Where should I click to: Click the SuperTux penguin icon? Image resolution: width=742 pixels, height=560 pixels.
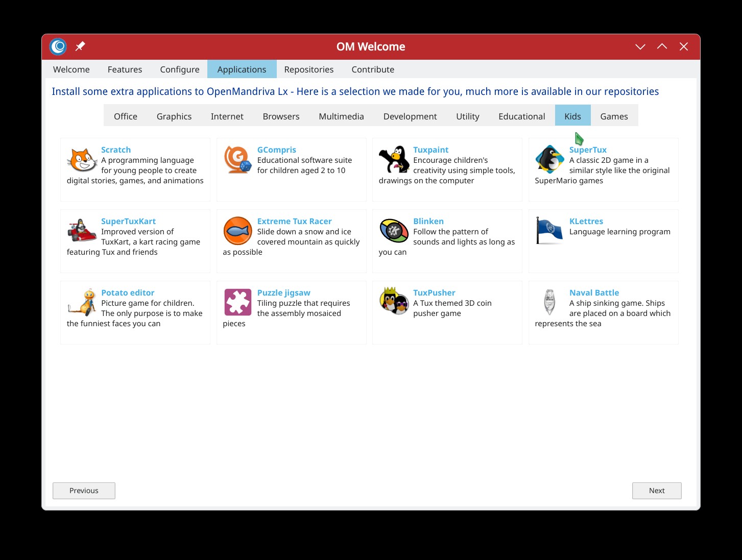click(x=550, y=160)
